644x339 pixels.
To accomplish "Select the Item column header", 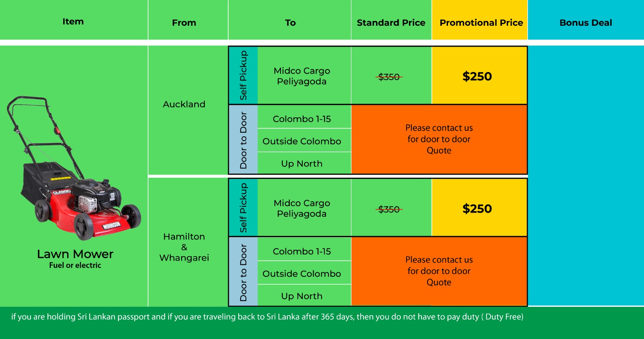I will pyautogui.click(x=73, y=22).
